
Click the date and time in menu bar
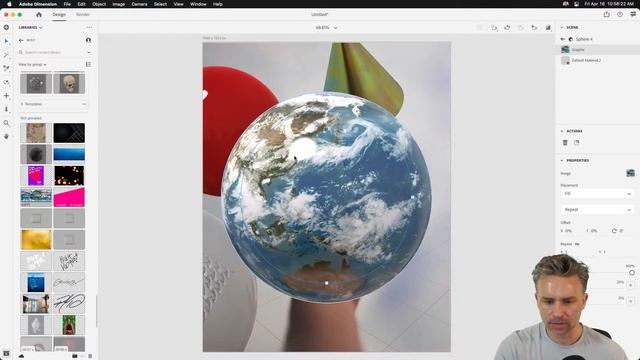(609, 4)
